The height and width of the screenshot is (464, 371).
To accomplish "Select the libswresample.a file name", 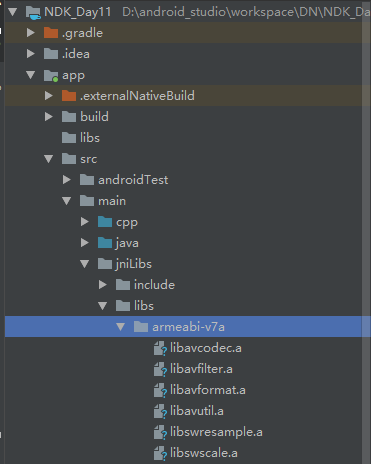I will coord(216,432).
